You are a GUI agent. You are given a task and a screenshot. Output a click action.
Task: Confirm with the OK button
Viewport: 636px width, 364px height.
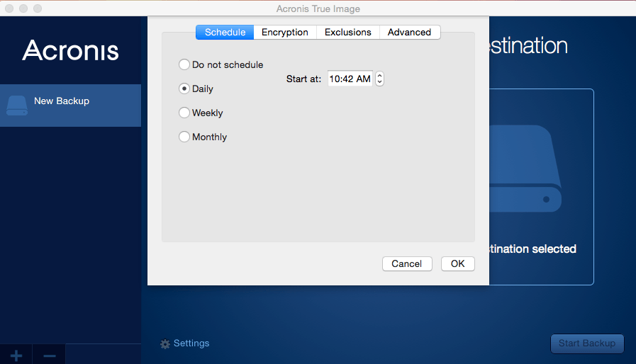pyautogui.click(x=457, y=264)
